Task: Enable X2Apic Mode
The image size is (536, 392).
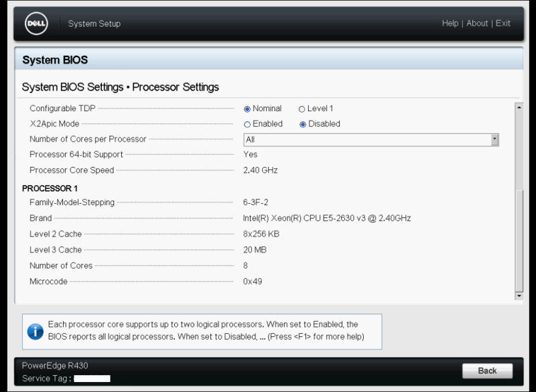Action: pyautogui.click(x=247, y=125)
